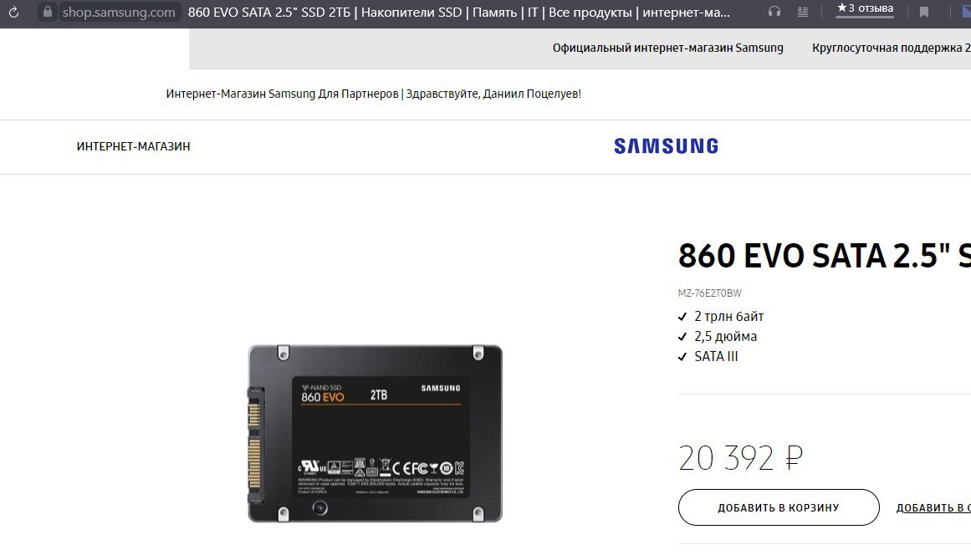This screenshot has width=971, height=560.
Task: Open read-aloud headphones icon in address bar
Action: 774,12
